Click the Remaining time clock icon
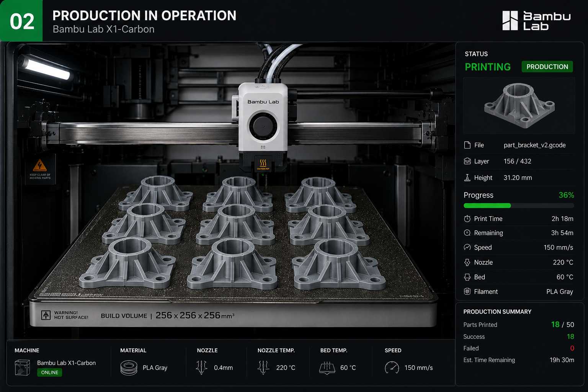The height and width of the screenshot is (392, 588). (x=467, y=233)
